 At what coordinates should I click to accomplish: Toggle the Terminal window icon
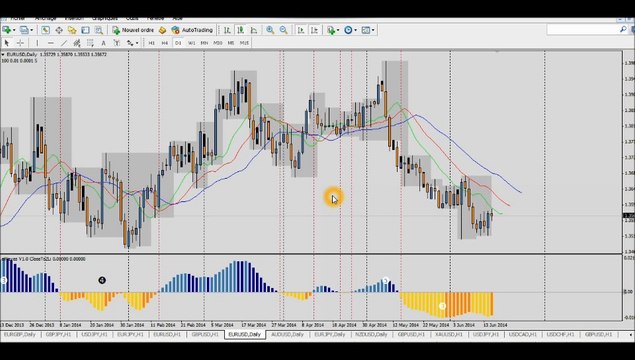coord(85,30)
